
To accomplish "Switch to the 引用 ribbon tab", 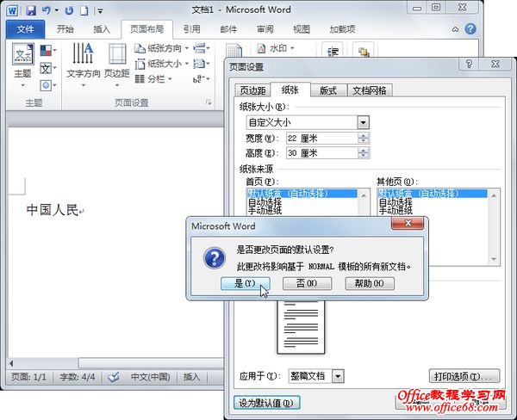I will [192, 29].
